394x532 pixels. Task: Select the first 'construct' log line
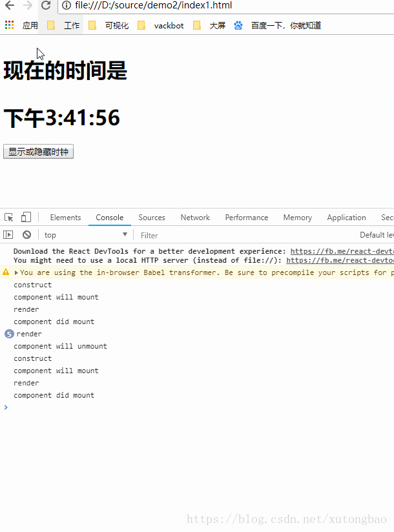[32, 285]
